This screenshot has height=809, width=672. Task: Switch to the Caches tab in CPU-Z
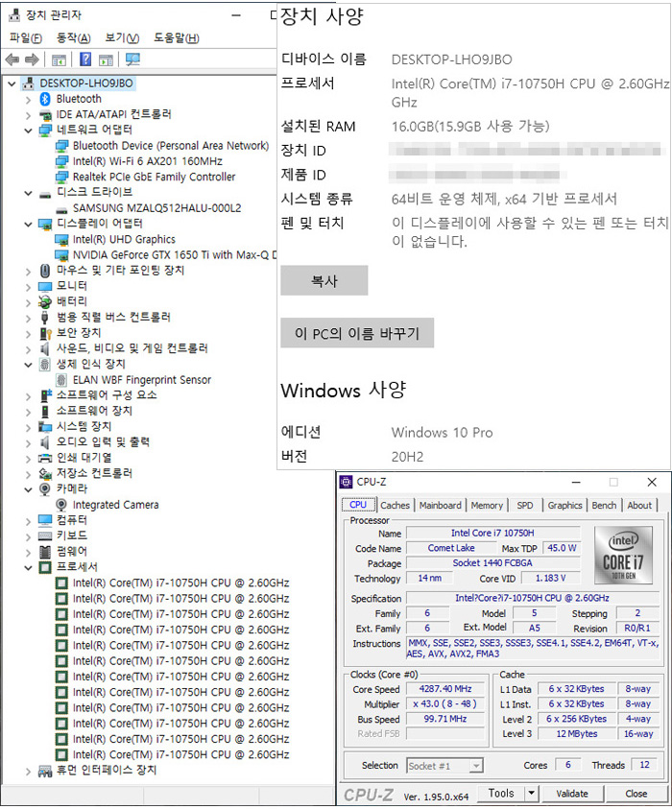(395, 506)
